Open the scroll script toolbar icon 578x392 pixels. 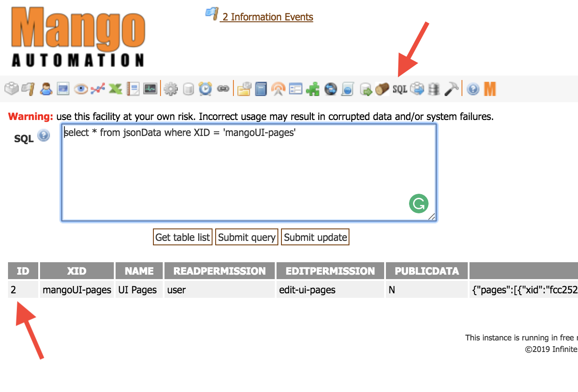point(348,89)
